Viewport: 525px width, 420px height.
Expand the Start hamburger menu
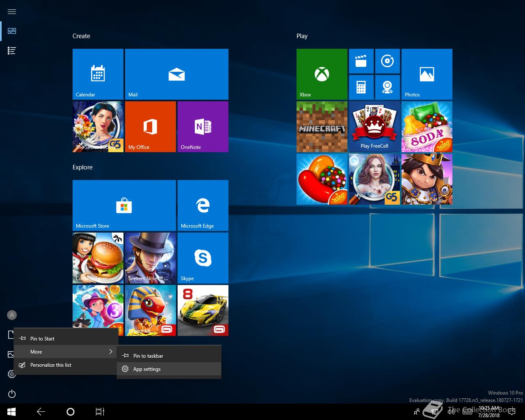tap(12, 11)
